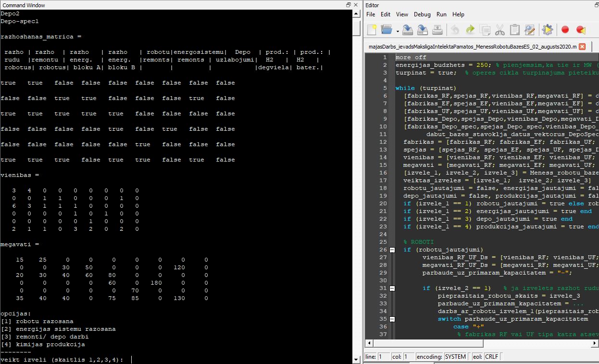Cut the selected code
The height and width of the screenshot is (364, 599).
[499, 29]
